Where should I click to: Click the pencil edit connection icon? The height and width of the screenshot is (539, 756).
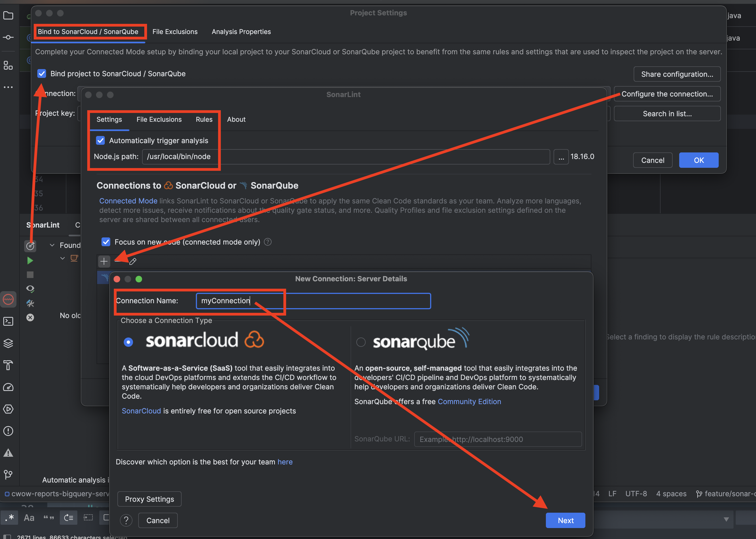click(133, 262)
